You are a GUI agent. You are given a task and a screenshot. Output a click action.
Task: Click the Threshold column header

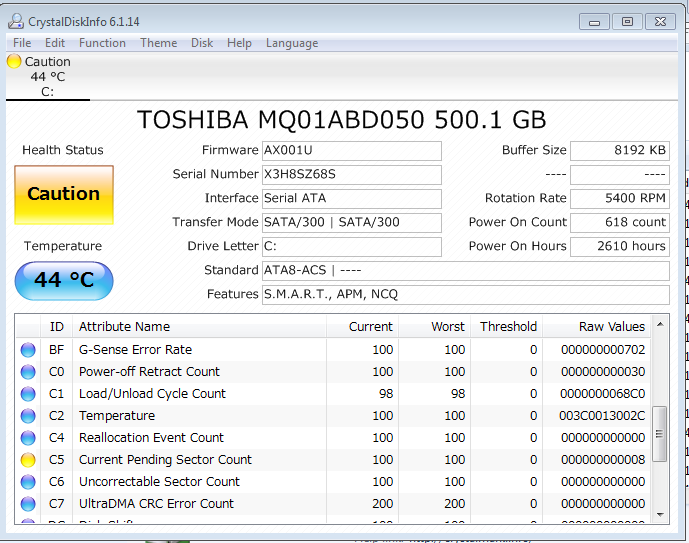click(507, 327)
